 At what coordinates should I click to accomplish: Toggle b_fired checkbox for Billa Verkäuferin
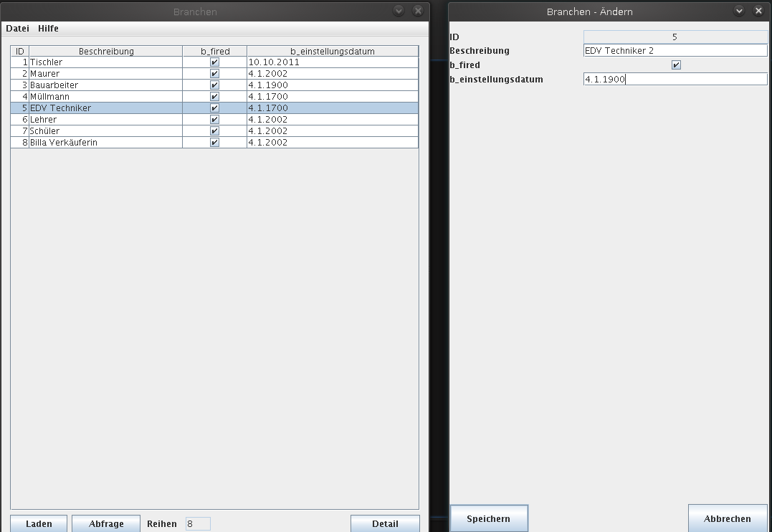coord(214,143)
